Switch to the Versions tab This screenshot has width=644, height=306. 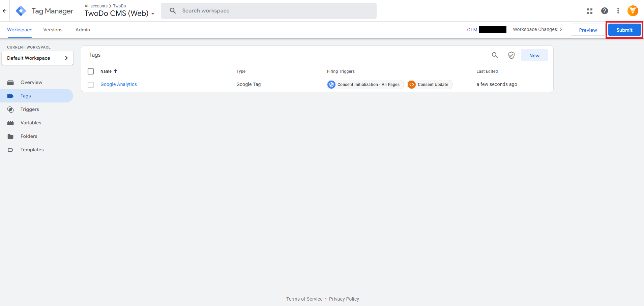click(x=53, y=30)
